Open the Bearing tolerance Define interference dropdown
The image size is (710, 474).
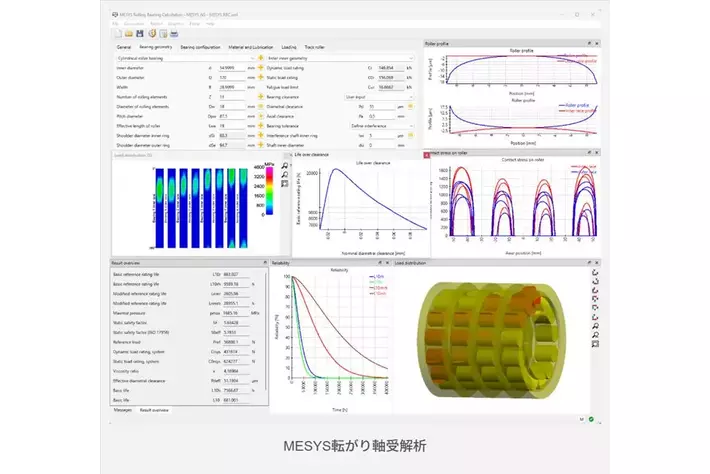pyautogui.click(x=382, y=126)
